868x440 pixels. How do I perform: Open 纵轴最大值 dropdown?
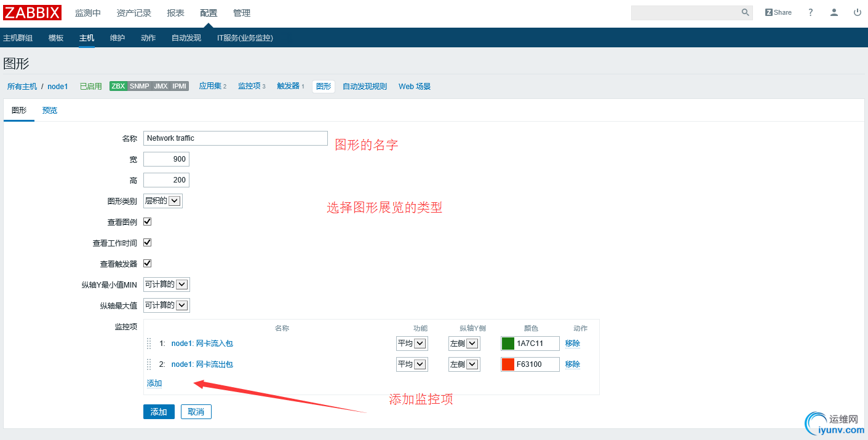(167, 305)
